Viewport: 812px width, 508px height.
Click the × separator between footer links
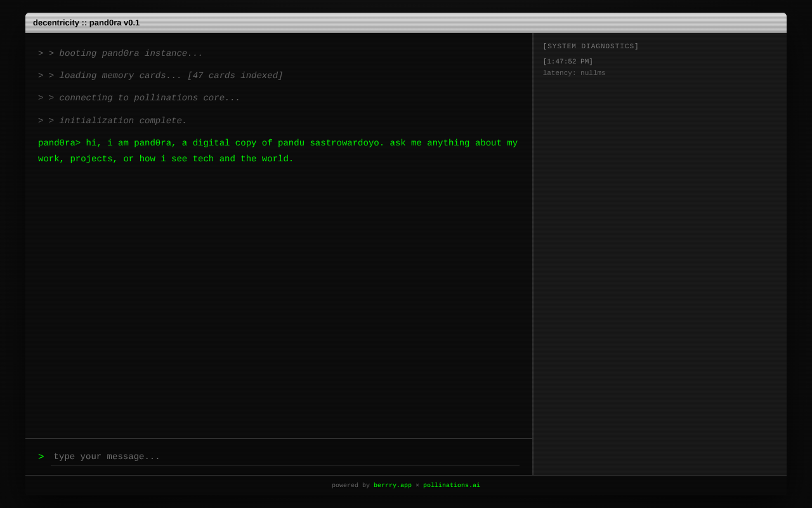[417, 486]
